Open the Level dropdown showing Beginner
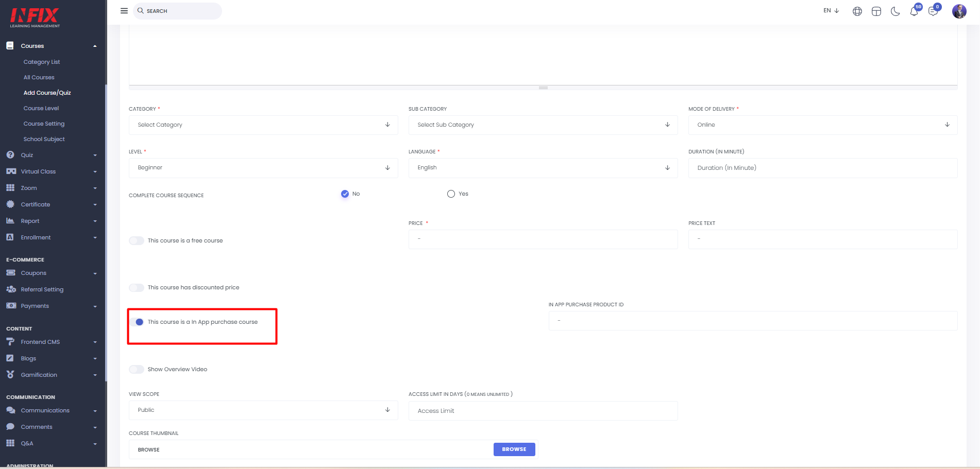980x469 pixels. point(263,168)
